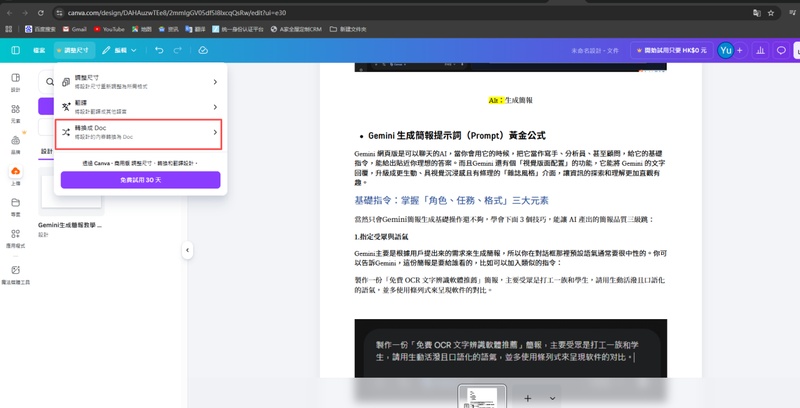This screenshot has height=408, width=800.
Task: Undo the last action
Action: pyautogui.click(x=159, y=50)
